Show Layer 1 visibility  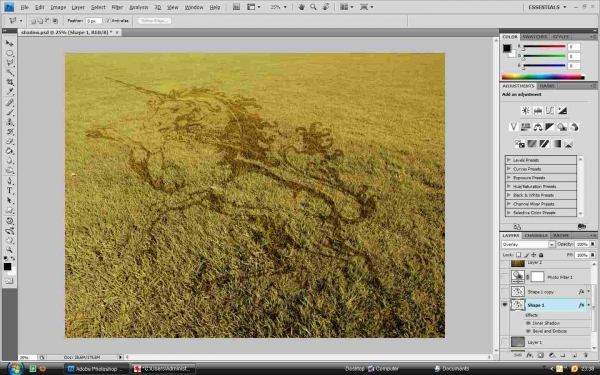[505, 342]
